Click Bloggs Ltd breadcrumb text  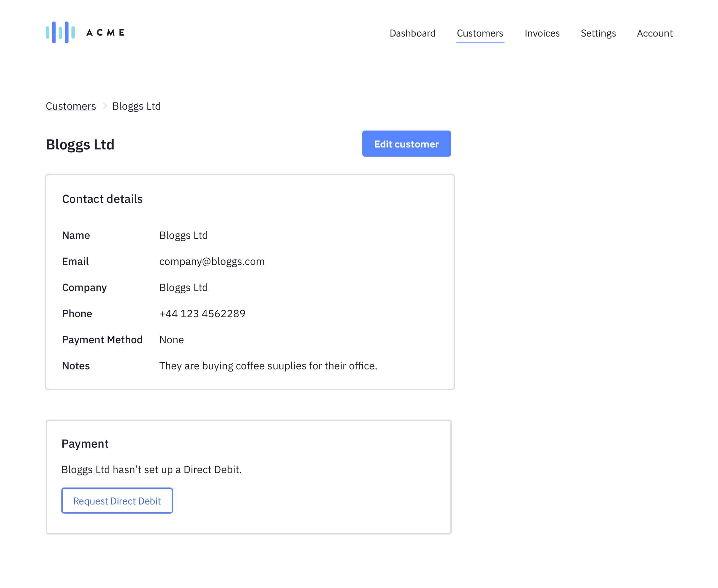(x=136, y=106)
